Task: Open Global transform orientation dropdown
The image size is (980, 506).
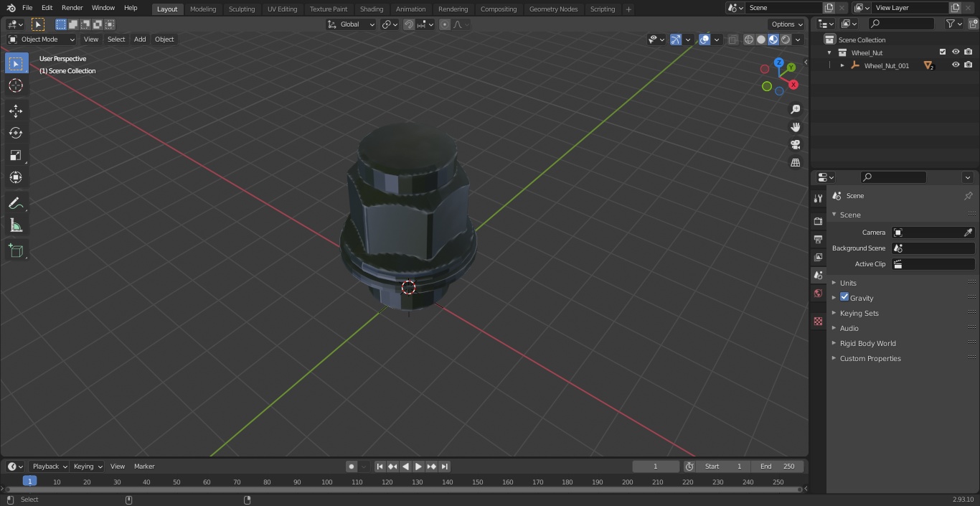Action: (x=351, y=24)
